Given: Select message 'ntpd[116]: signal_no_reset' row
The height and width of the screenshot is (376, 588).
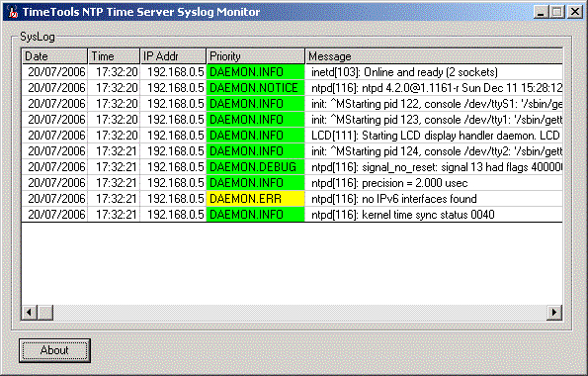Looking at the screenshot, I should [x=434, y=167].
